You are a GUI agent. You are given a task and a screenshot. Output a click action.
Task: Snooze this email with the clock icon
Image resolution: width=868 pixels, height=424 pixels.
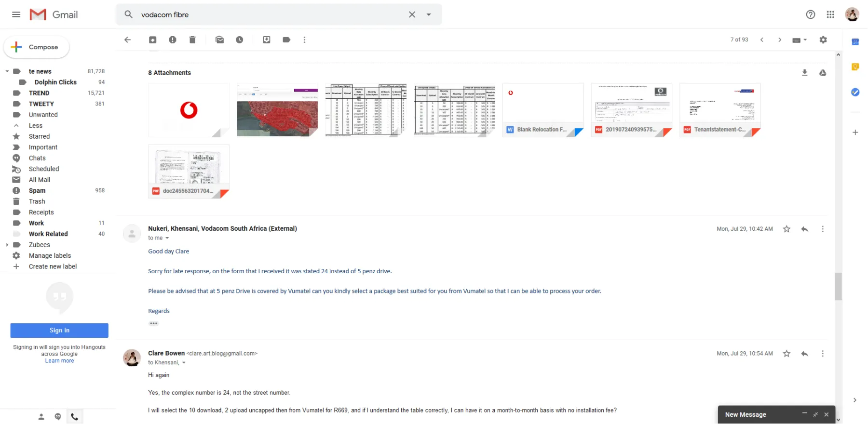point(240,40)
